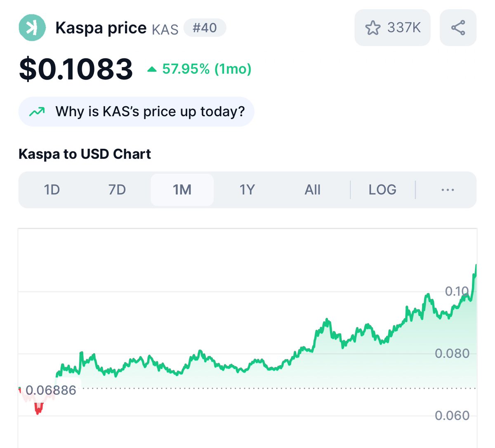The height and width of the screenshot is (448, 495).
Task: Click the #40 rank badge
Action: pyautogui.click(x=205, y=28)
